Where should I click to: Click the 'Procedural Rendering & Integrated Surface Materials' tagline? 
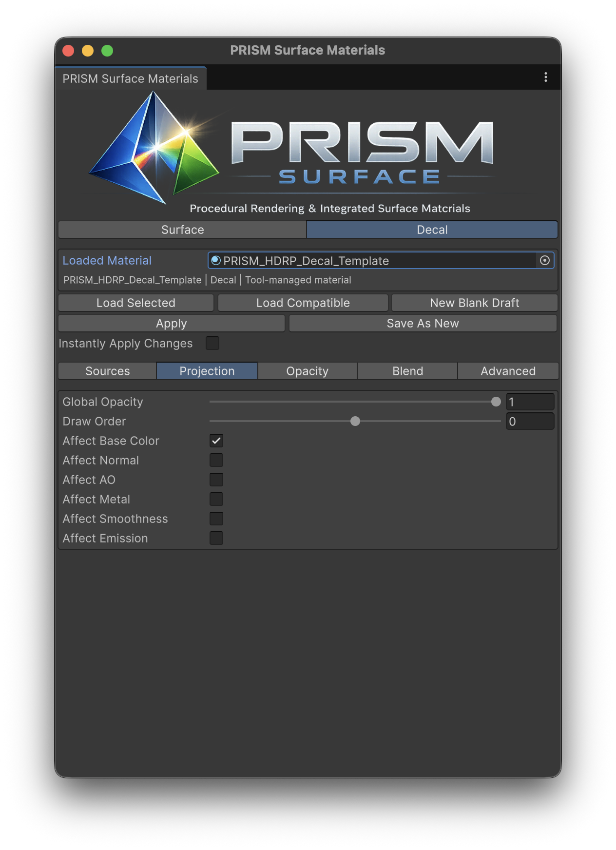pyautogui.click(x=330, y=208)
